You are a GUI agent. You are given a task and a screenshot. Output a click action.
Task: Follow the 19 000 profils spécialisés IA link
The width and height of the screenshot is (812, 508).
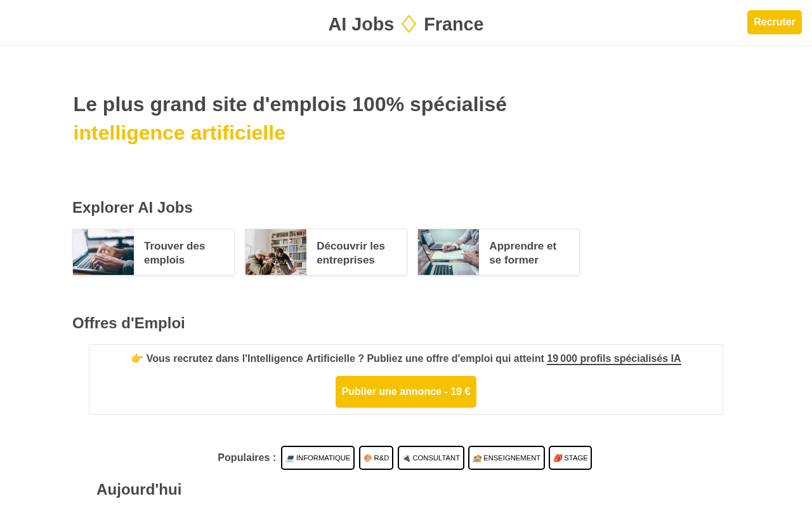(613, 359)
